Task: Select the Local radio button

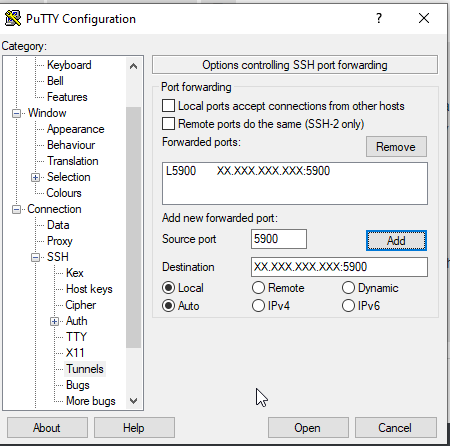Action: tap(168, 288)
